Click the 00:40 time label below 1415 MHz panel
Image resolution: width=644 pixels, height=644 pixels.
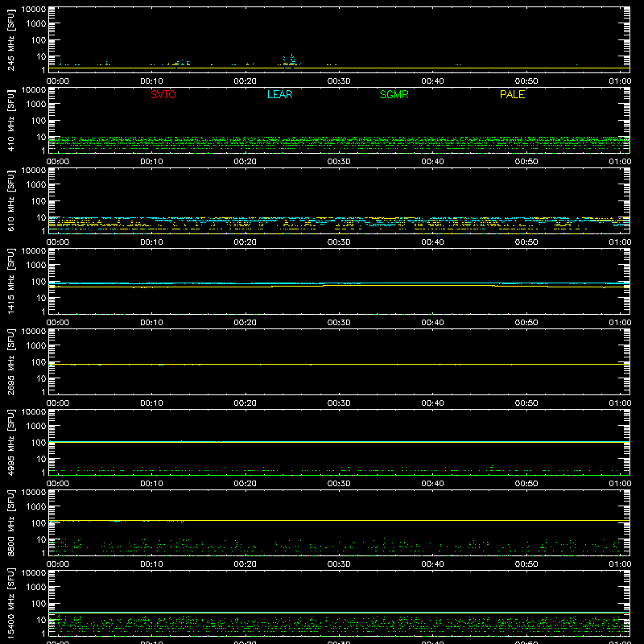point(432,323)
